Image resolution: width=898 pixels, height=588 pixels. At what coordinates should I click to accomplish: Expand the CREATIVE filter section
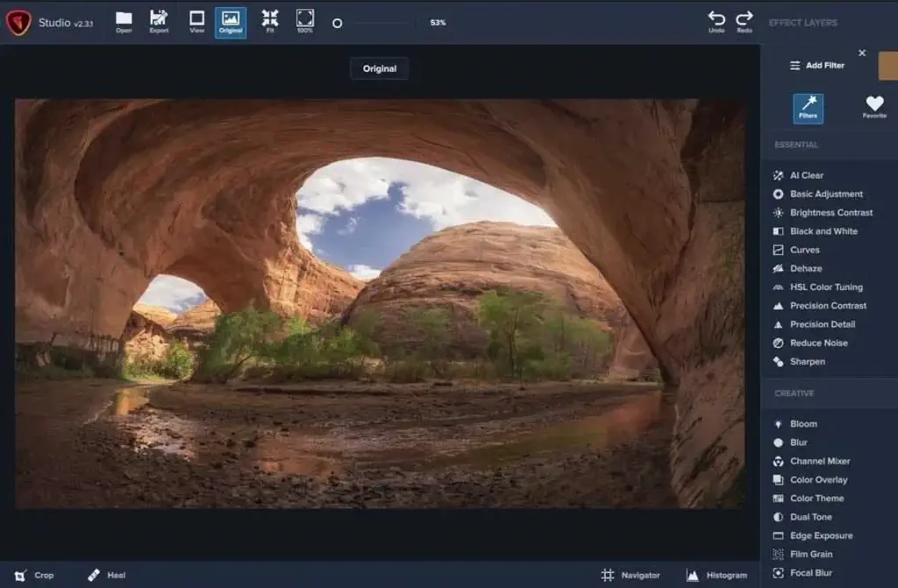(793, 393)
